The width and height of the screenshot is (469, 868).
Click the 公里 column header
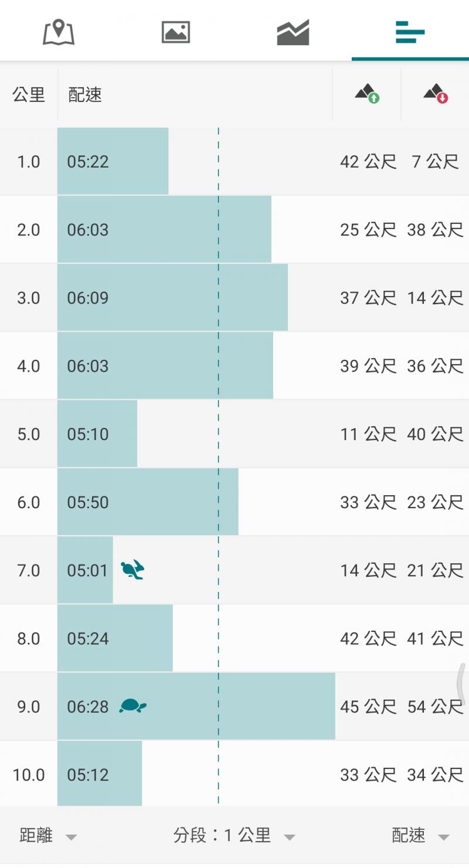point(29,94)
